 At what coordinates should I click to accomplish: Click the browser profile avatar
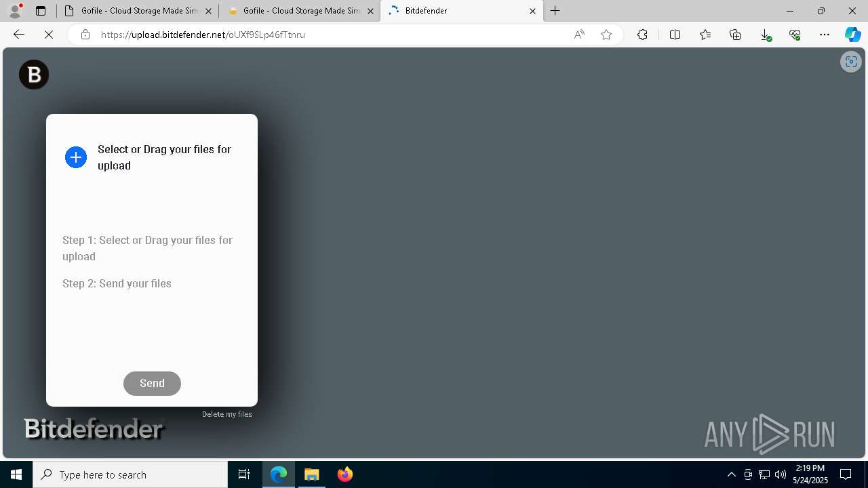click(15, 11)
